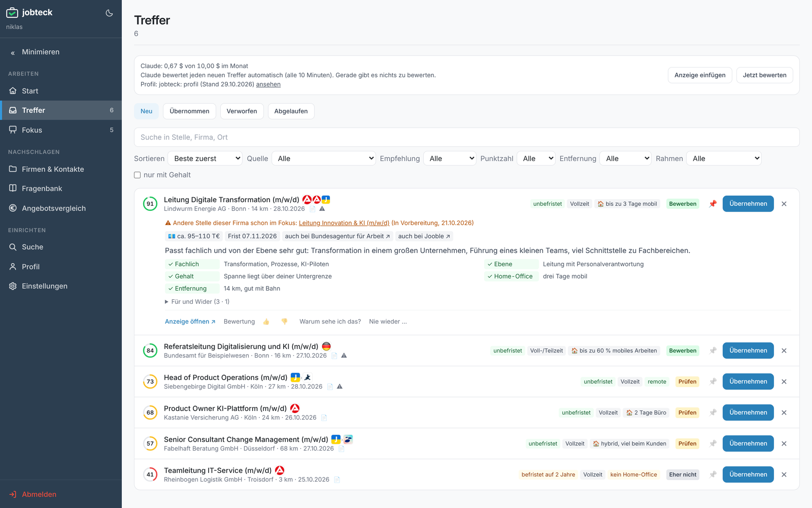Collapse the sidebar with Minimieren
This screenshot has width=812, height=508.
[61, 52]
